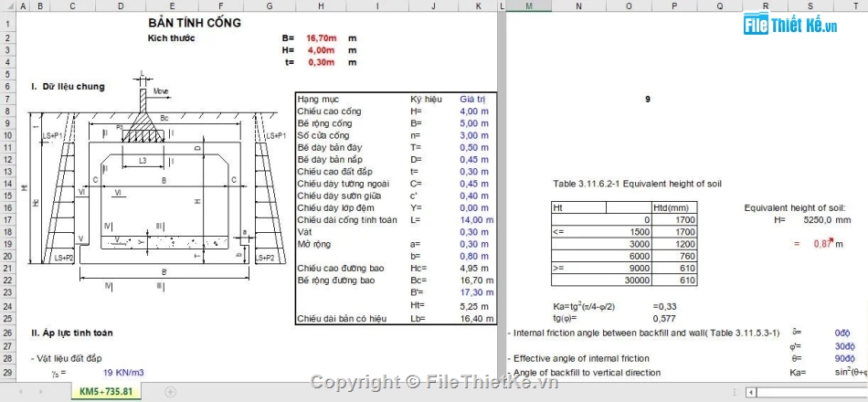Image resolution: width=868 pixels, height=402 pixels.
Task: Select value '17,30 m' next to B'=
Action: [476, 293]
